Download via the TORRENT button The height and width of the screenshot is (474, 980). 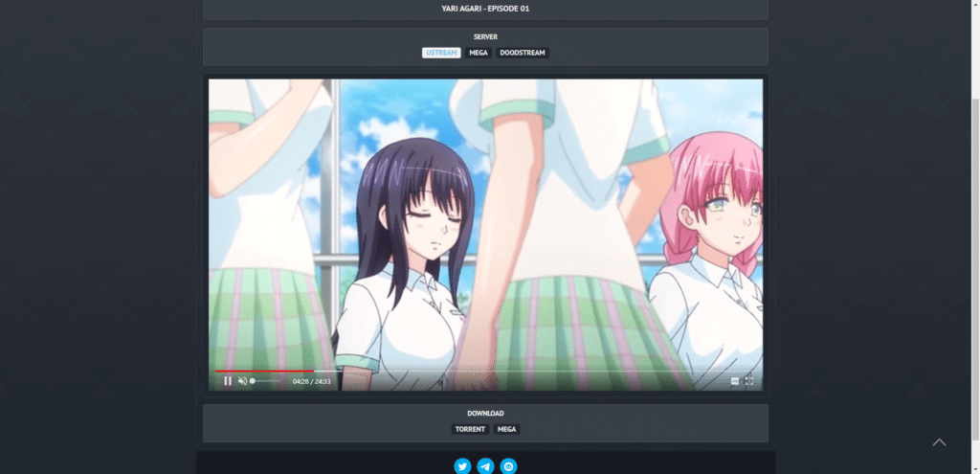[470, 430]
